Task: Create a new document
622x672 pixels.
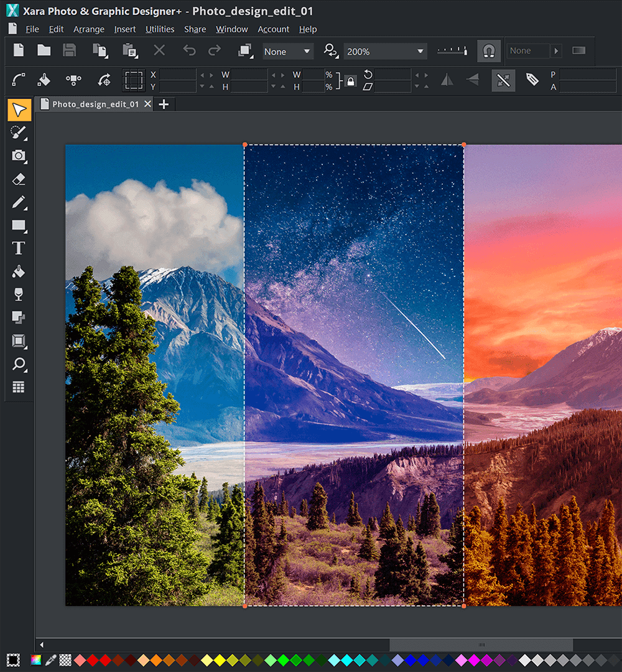Action: [17, 50]
